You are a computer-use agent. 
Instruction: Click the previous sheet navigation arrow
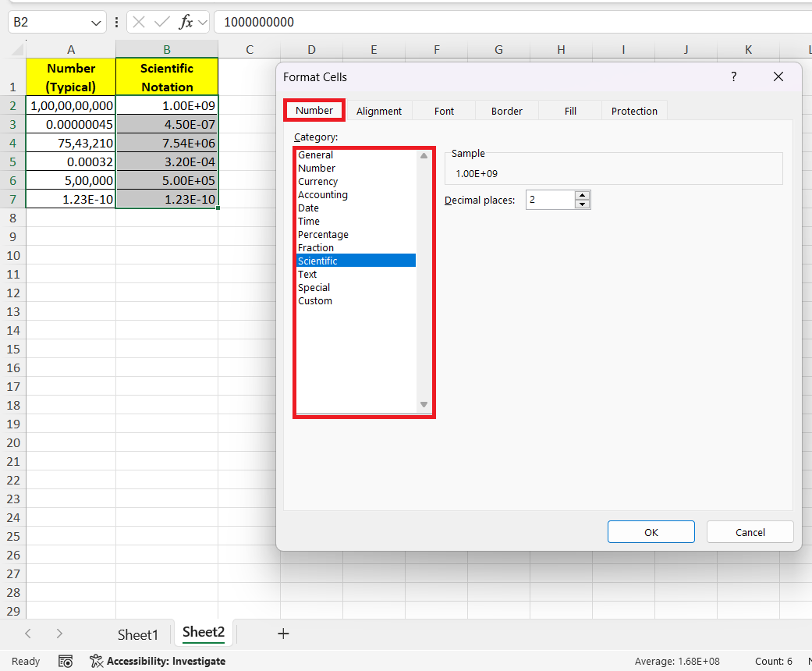[28, 634]
